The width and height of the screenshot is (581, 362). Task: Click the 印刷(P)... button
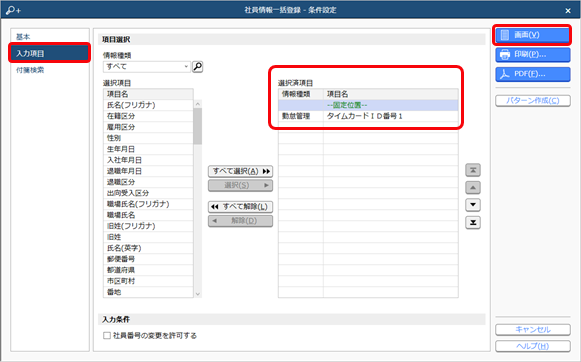point(532,54)
